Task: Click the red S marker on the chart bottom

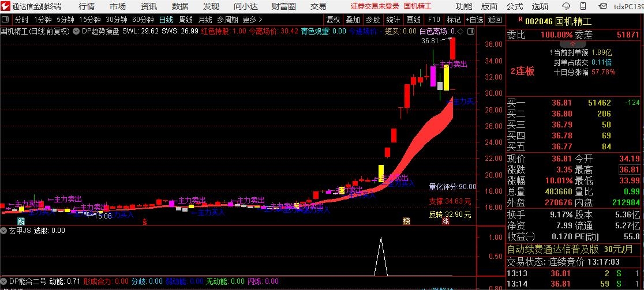Action: (x=145, y=221)
